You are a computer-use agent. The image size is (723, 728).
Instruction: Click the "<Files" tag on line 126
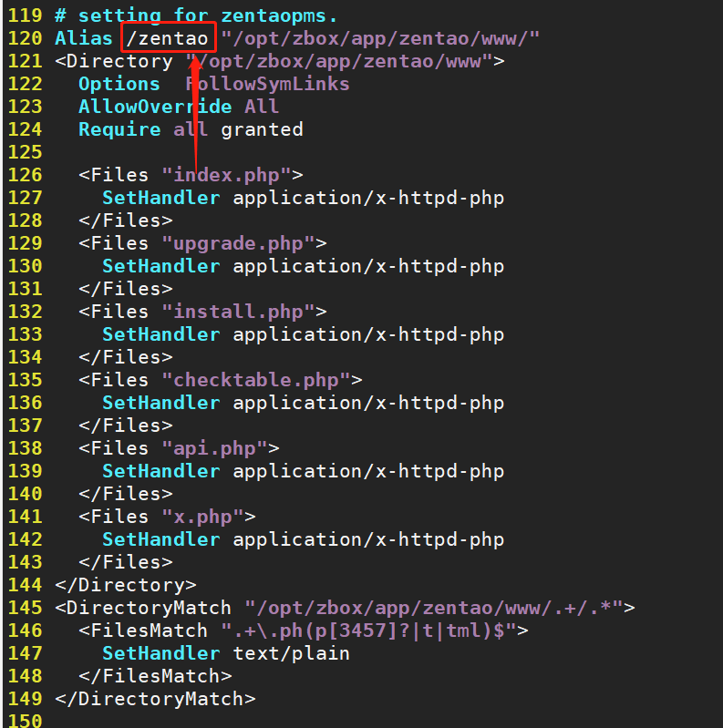click(113, 175)
